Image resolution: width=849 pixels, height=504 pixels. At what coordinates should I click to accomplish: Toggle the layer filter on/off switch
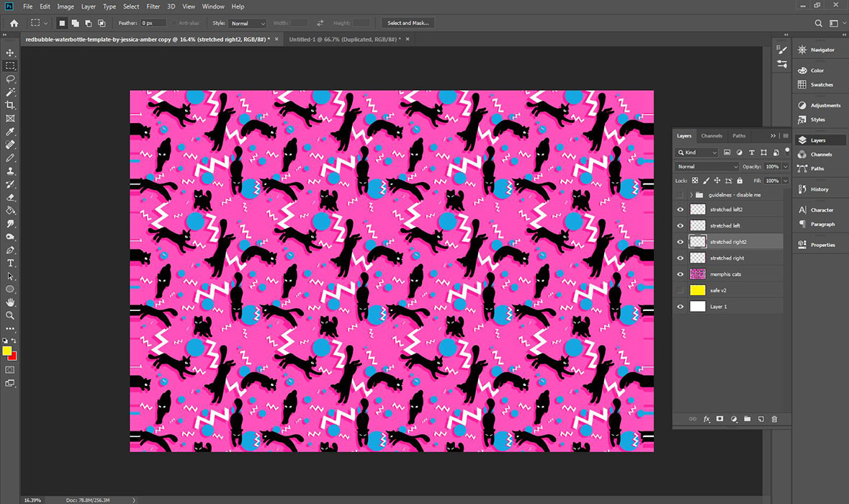[x=787, y=151]
